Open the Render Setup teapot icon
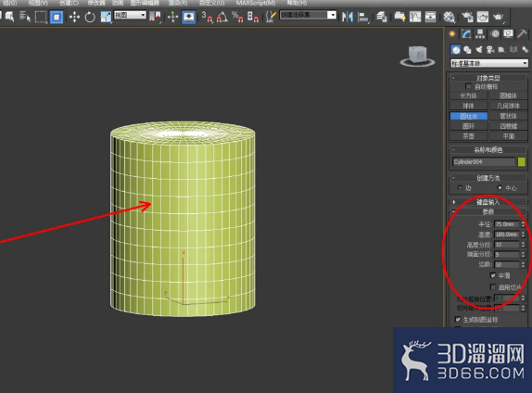Viewport: 532px width, 393px height. point(467,17)
